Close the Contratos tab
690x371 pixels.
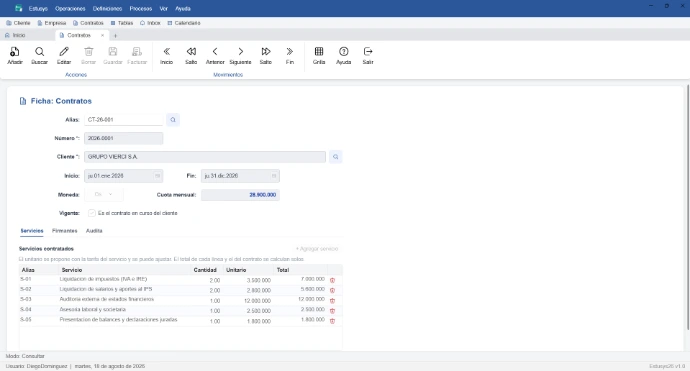pyautogui.click(x=103, y=35)
